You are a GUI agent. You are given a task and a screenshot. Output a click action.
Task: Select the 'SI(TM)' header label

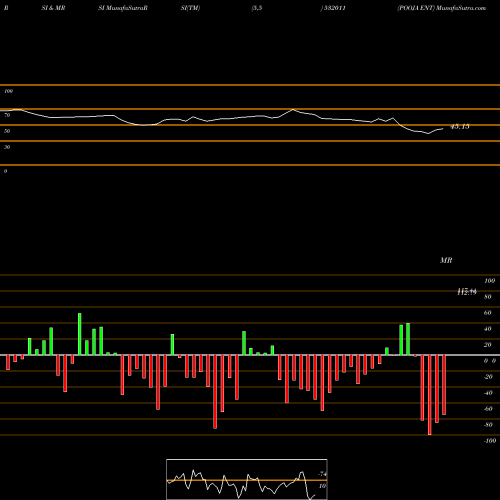click(190, 8)
